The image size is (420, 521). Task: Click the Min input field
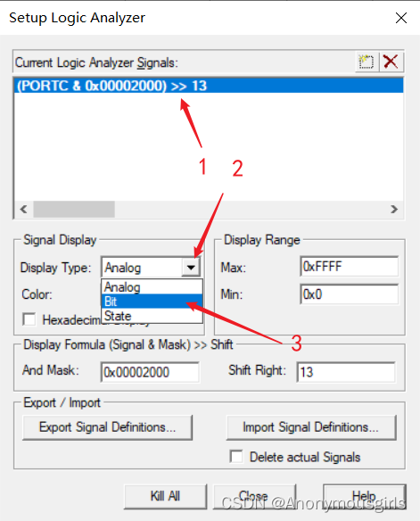pos(349,294)
